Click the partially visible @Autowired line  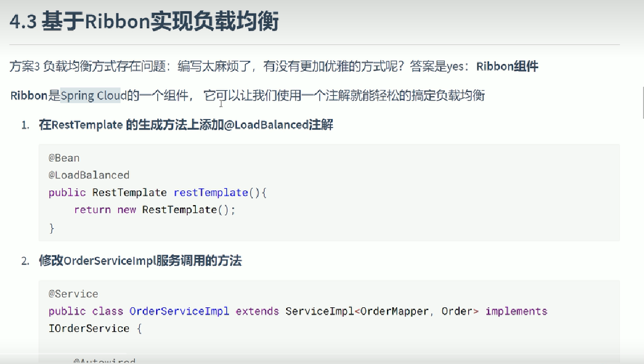point(105,362)
